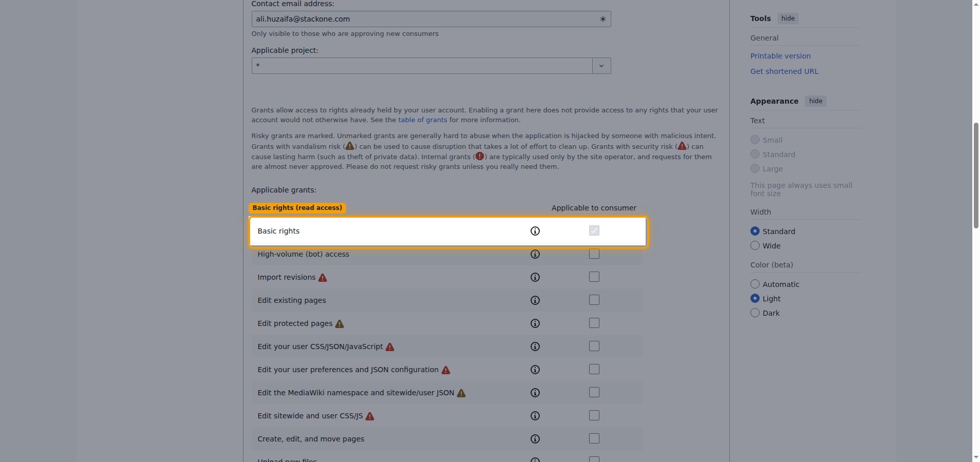Hide the Tools panel
This screenshot has height=462, width=980.
tap(788, 18)
